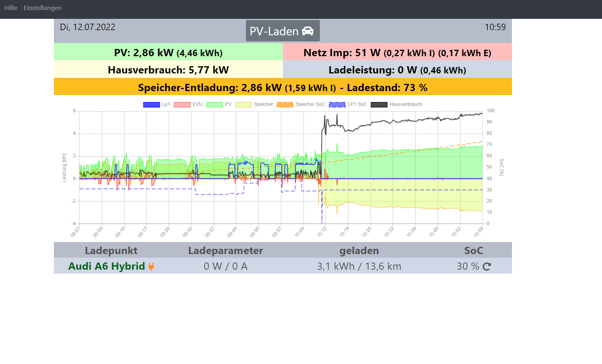Click the orange plug icon beside Audi A6 Hybrid
This screenshot has height=364, width=602.
point(151,266)
